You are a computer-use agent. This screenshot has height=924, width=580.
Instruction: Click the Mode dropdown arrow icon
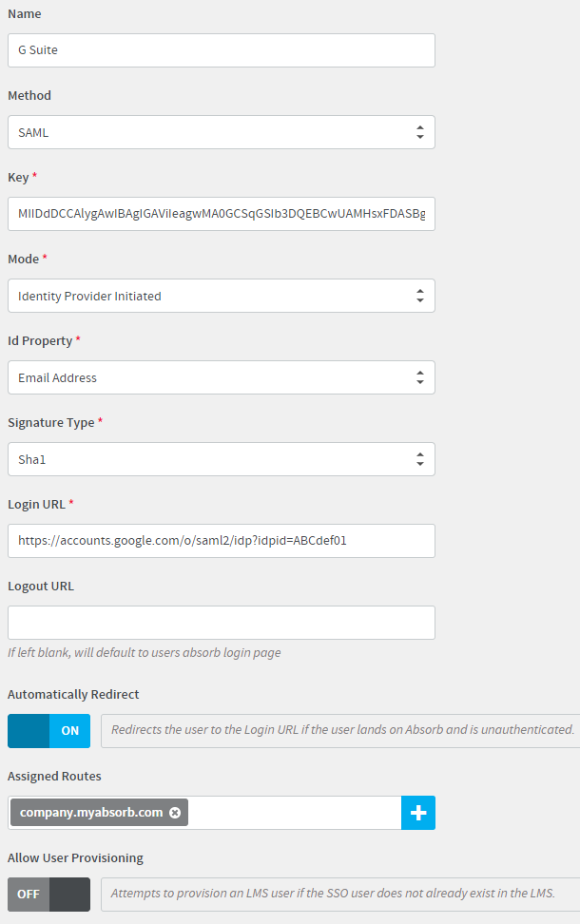pyautogui.click(x=419, y=296)
